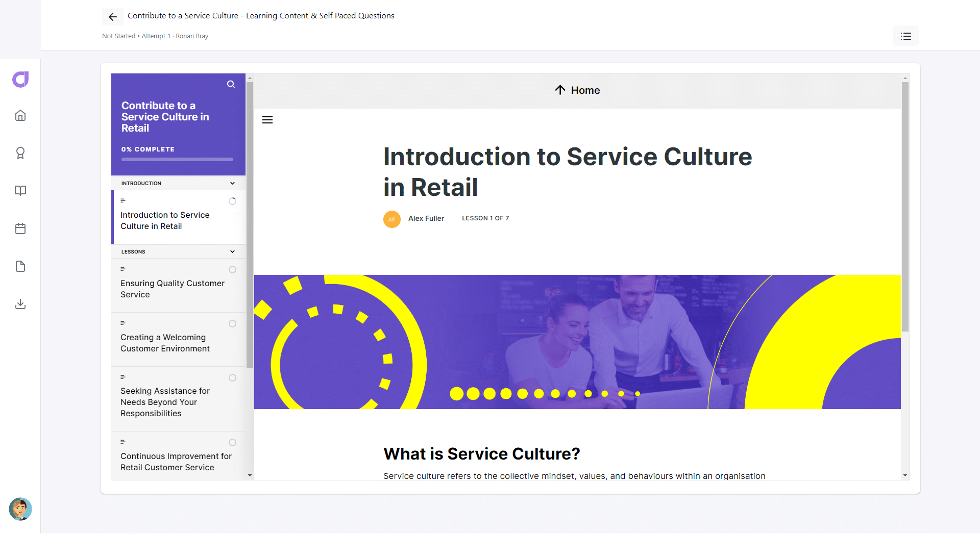Open the calendar icon in left sidebar

[20, 228]
